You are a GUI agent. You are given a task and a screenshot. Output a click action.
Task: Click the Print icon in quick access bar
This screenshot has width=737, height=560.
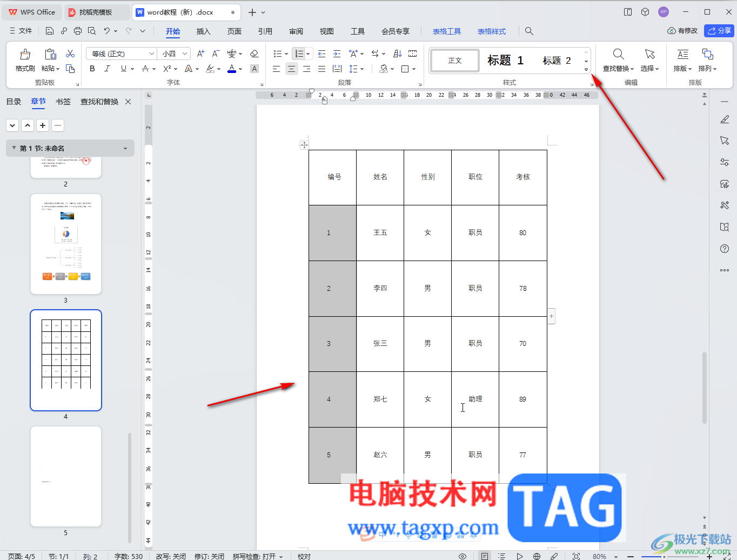pos(78,31)
